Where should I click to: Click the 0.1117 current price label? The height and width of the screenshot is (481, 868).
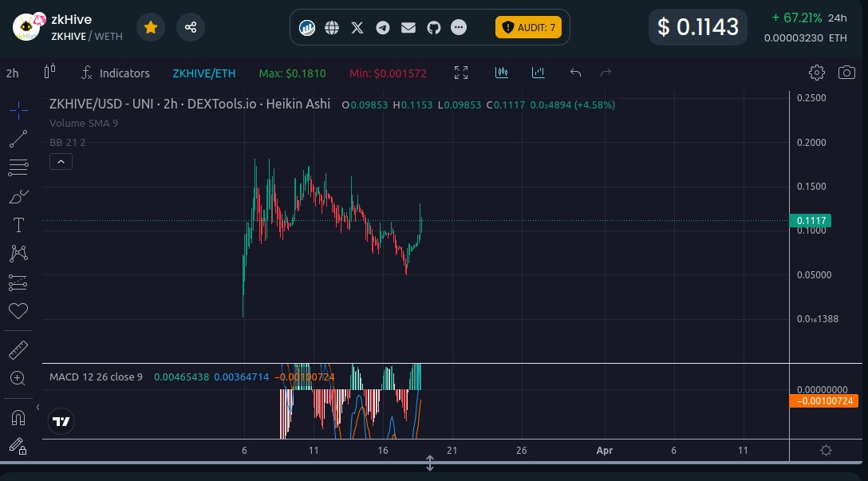810,221
